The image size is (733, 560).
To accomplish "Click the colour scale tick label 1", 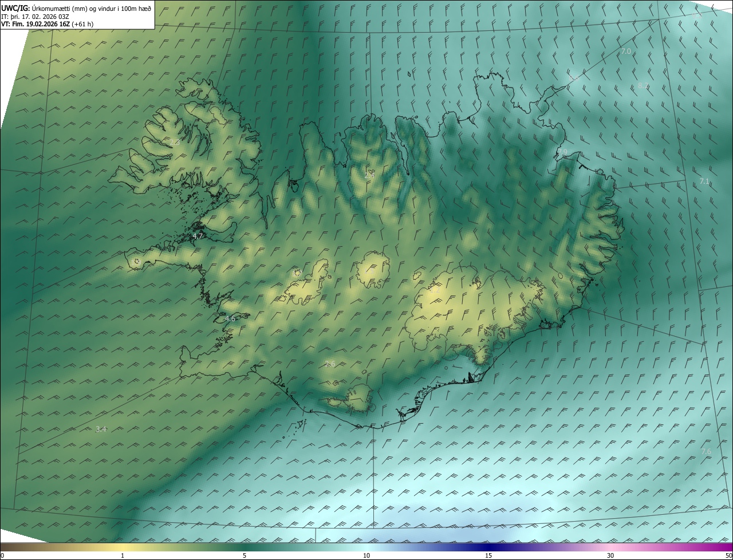I will pyautogui.click(x=123, y=555).
